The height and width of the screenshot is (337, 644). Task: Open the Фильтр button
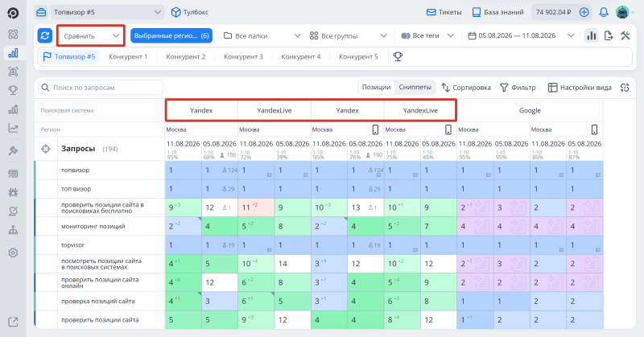coord(518,88)
